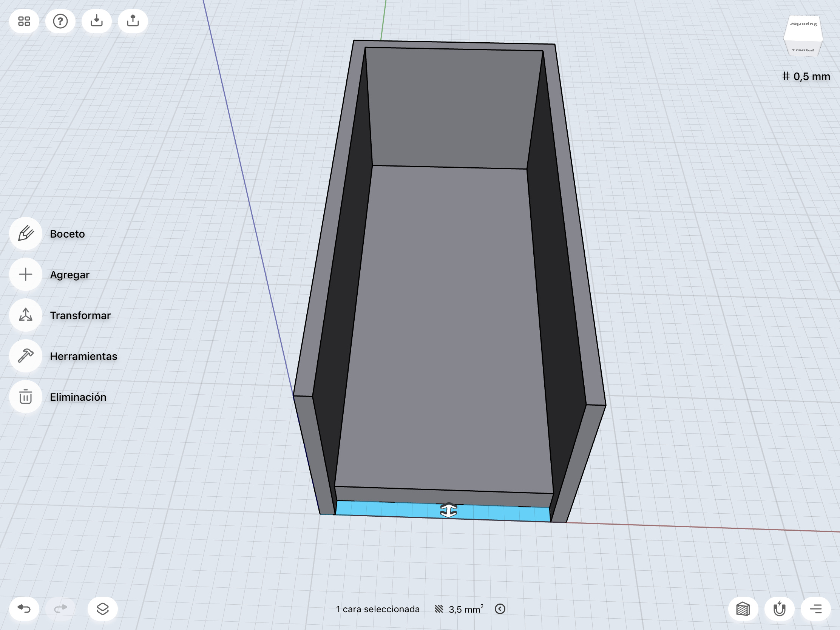Undo the last action
The height and width of the screenshot is (630, 840).
point(24,609)
